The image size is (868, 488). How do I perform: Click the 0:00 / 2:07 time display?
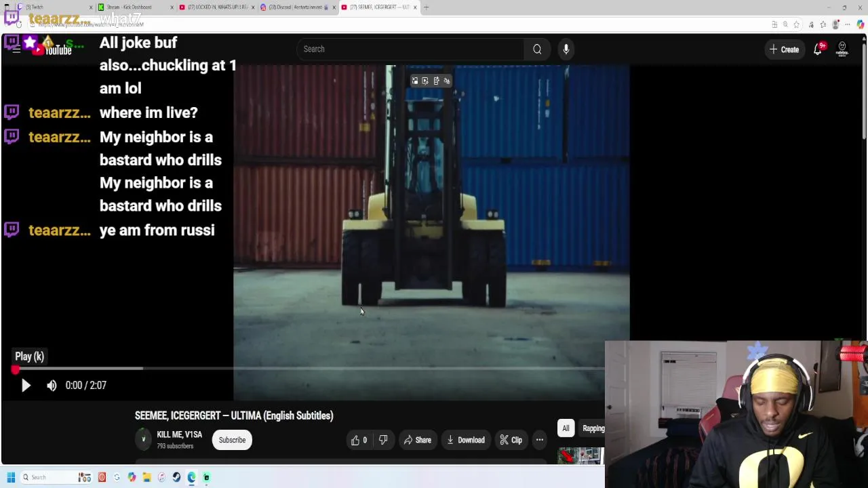(x=86, y=385)
